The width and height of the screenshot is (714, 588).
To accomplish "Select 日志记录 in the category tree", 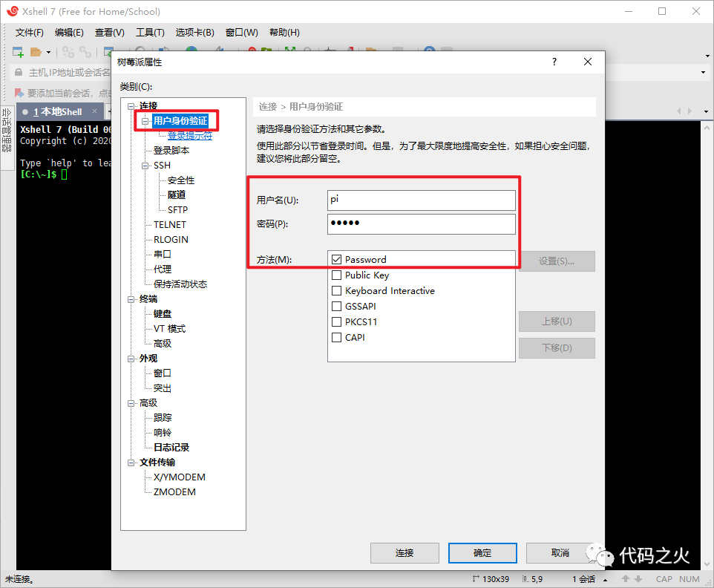I will tap(171, 448).
